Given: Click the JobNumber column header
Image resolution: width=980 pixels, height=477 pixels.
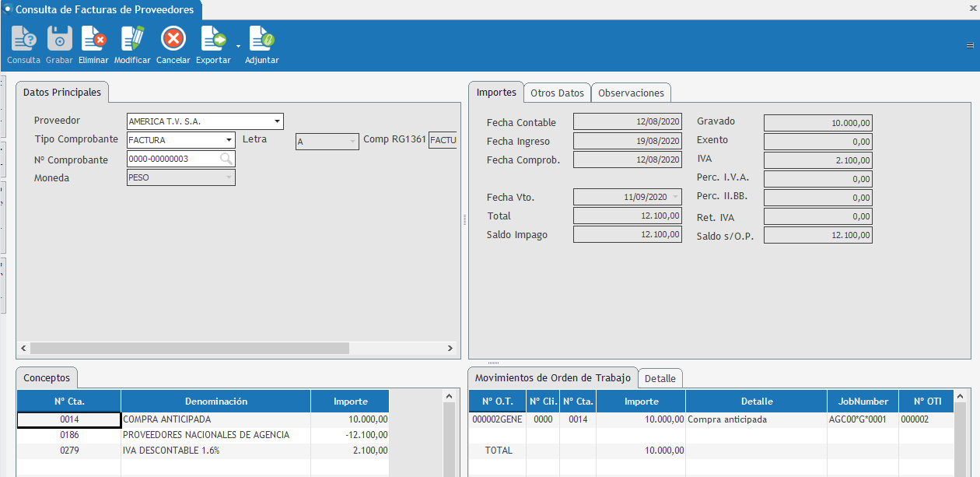Looking at the screenshot, I should (x=863, y=402).
